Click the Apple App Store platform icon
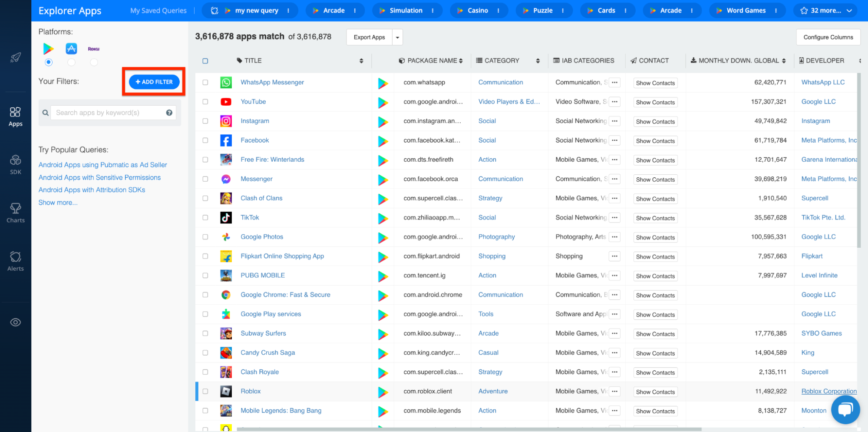The width and height of the screenshot is (868, 432). 71,49
